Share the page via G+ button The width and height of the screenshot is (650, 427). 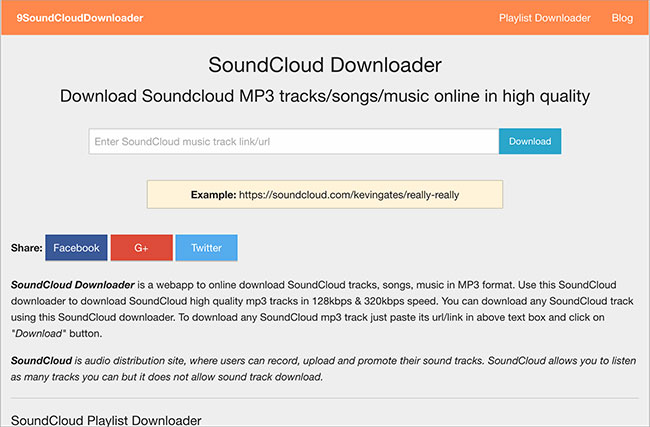pyautogui.click(x=141, y=247)
